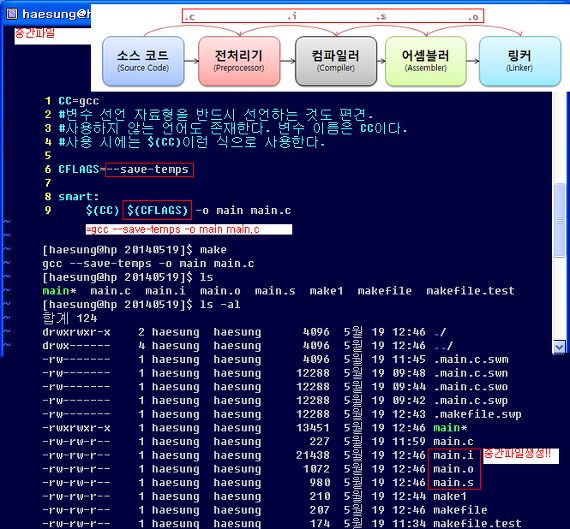Click the comment on line 2 starting #변수 선언
This screenshot has width=570, height=529.
(x=216, y=115)
